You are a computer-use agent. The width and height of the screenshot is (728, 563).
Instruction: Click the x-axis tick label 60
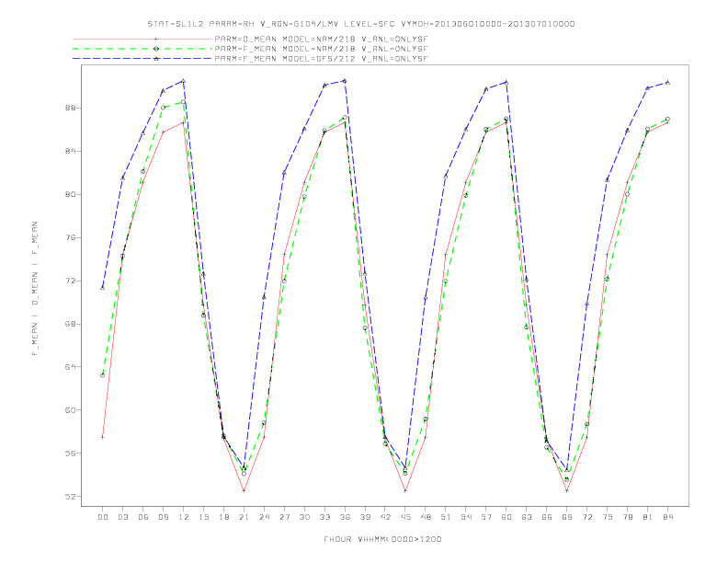[506, 517]
